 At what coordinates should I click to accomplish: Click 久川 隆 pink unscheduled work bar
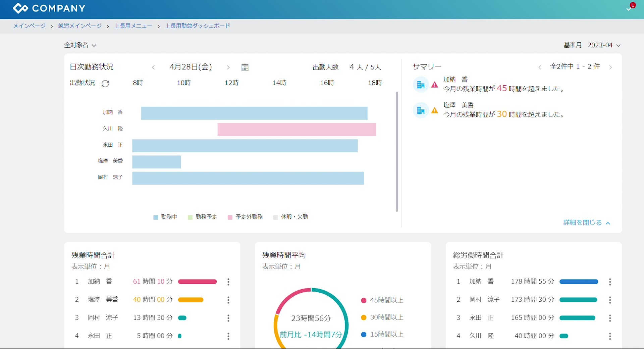click(297, 130)
